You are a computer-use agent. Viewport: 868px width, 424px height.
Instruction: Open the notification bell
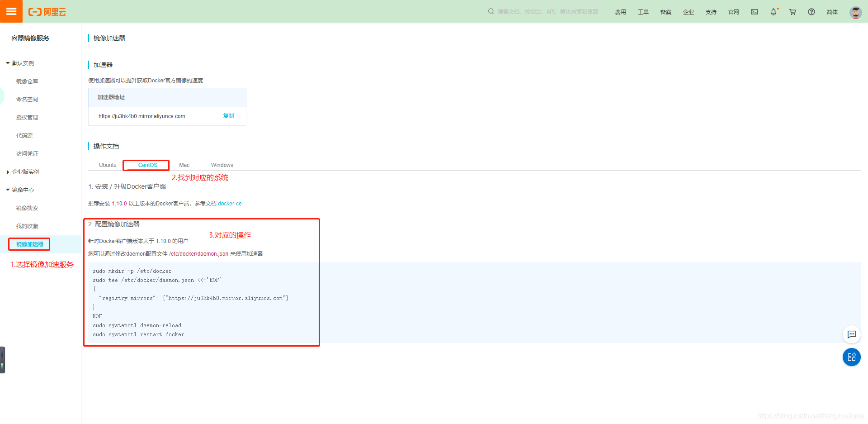pyautogui.click(x=774, y=12)
